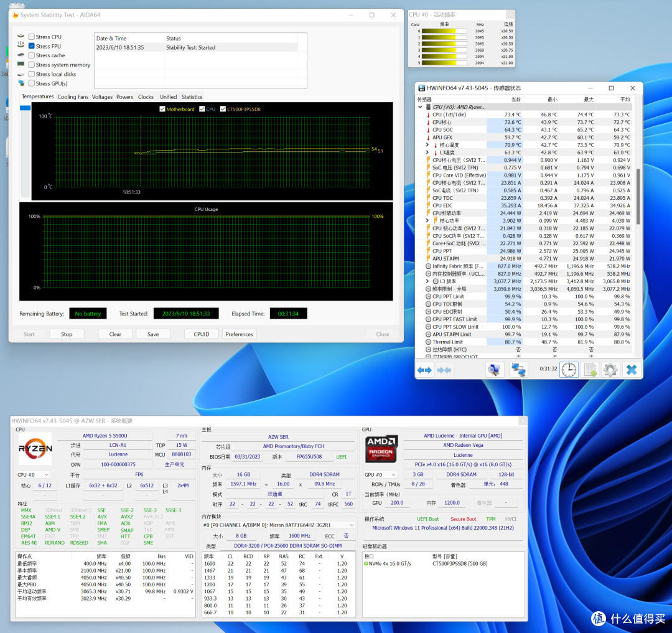Switch to the Cooling Fans tab

pyautogui.click(x=73, y=97)
